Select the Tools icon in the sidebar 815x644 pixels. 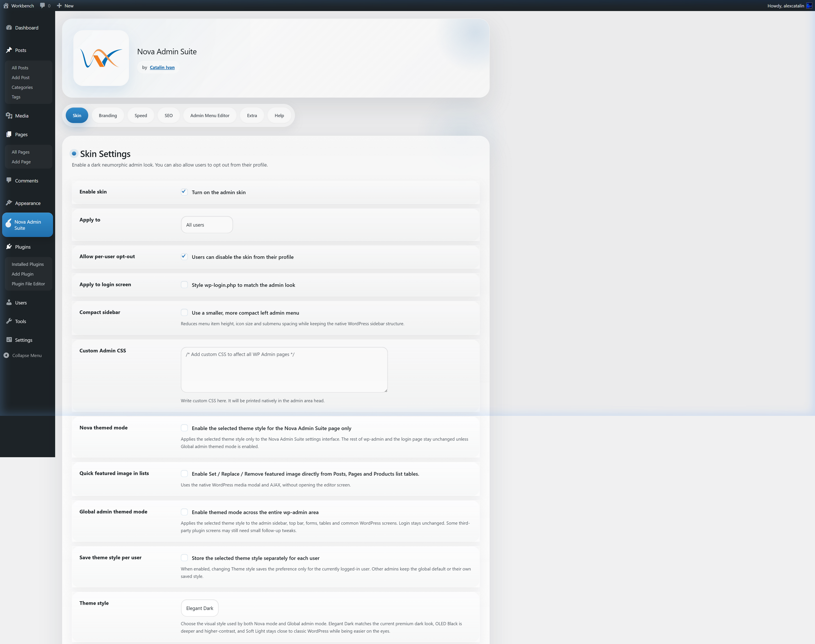(x=9, y=321)
